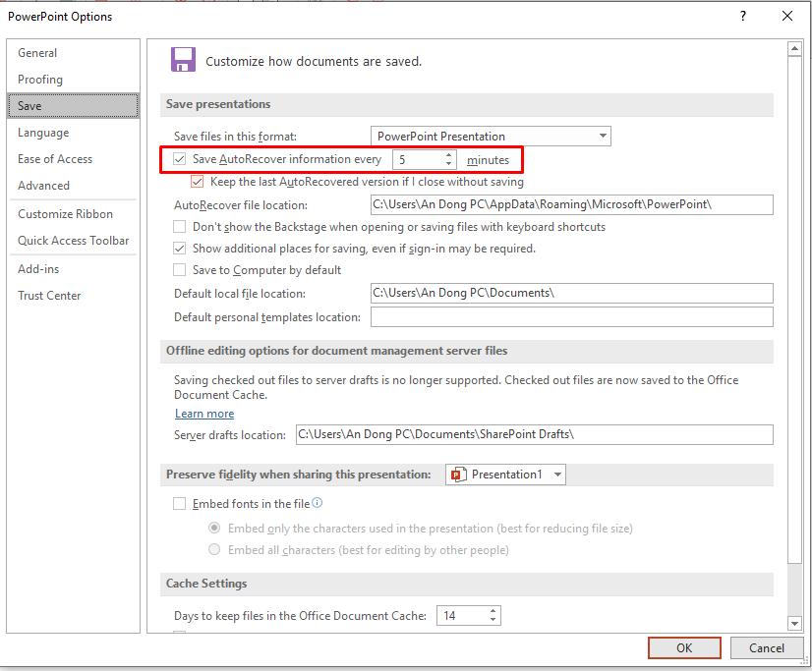Screen dimensions: 812x671
Task: Check Embed fonts in the file
Action: [x=180, y=504]
